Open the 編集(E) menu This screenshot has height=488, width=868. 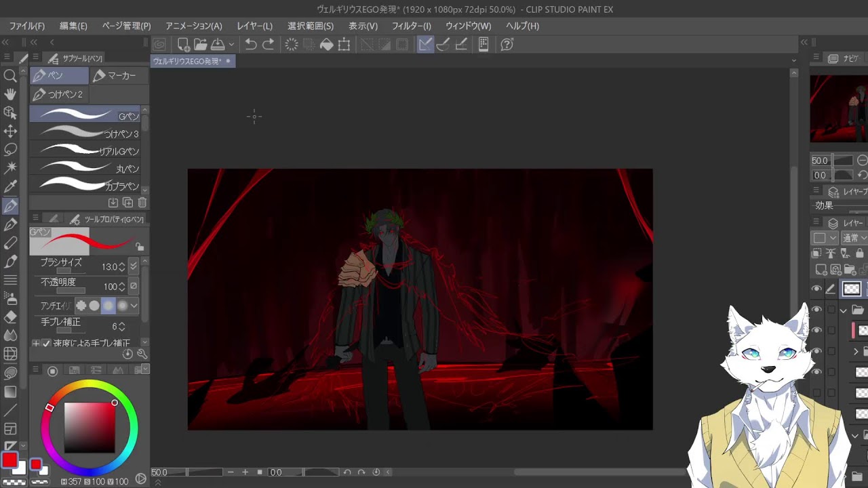tap(73, 26)
